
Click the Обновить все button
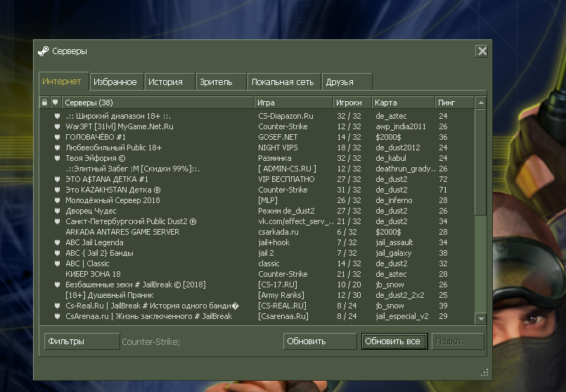[394, 341]
